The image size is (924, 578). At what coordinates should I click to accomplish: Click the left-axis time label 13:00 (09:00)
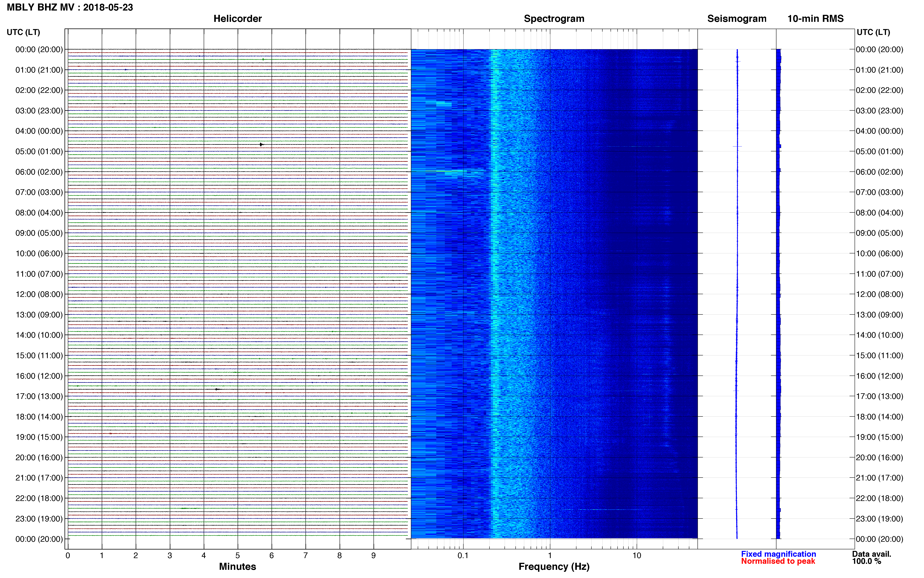click(x=39, y=315)
